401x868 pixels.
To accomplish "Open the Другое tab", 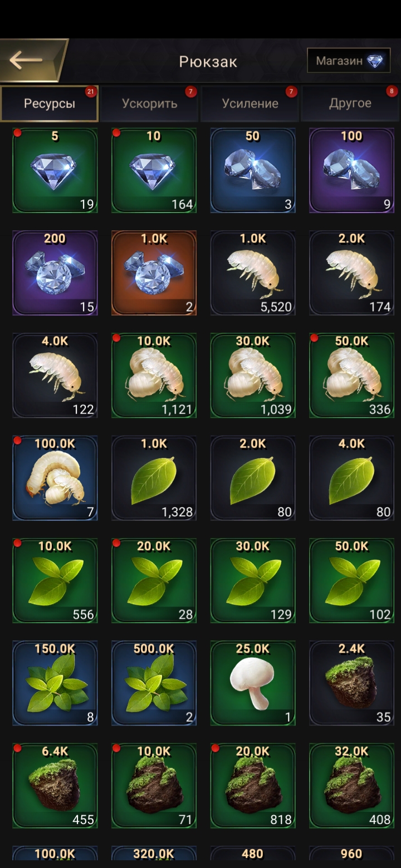I will click(x=350, y=103).
